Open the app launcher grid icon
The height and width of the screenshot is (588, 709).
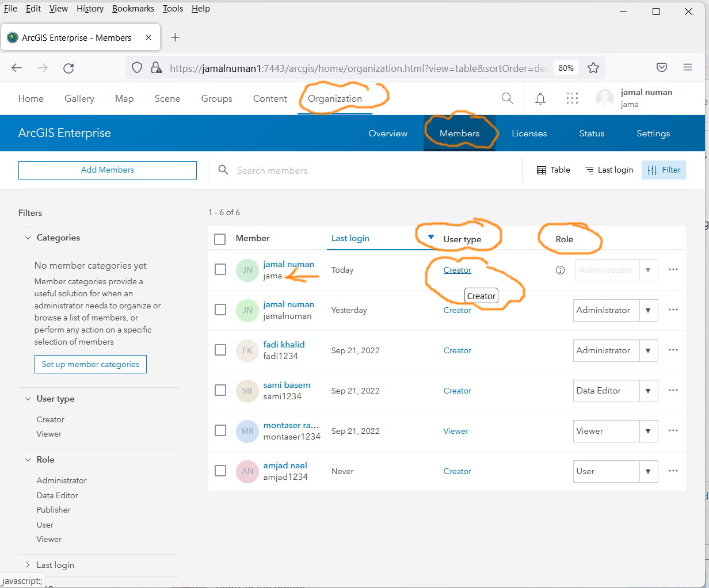tap(572, 98)
